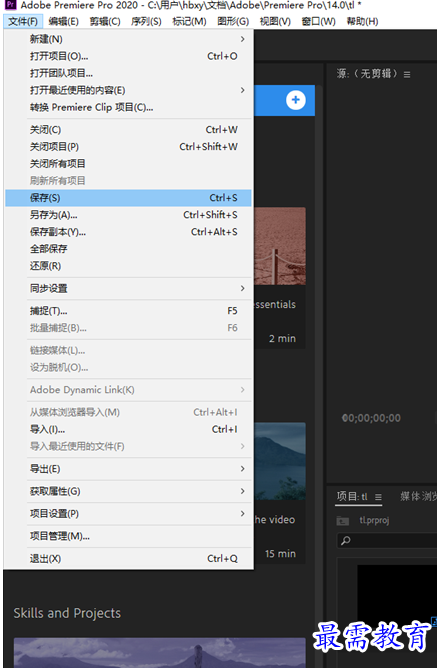Open the Skills and Projects purple thumbnail
The image size is (437, 668).
(159, 653)
